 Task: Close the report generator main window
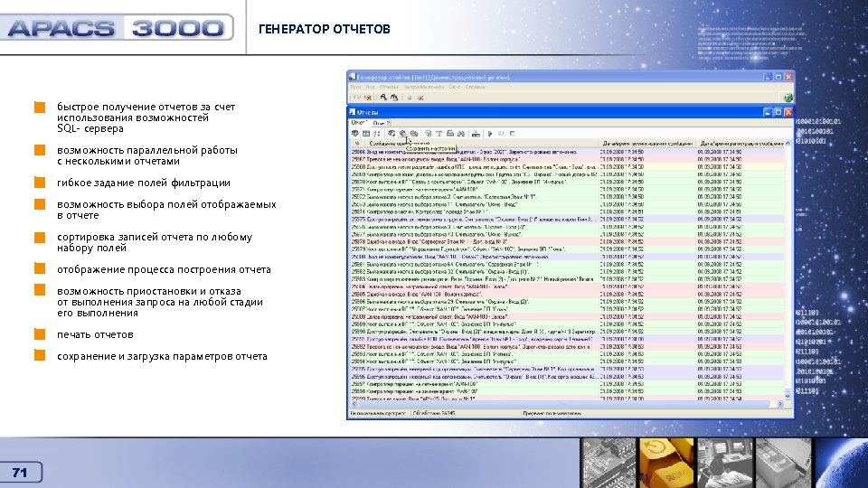[788, 77]
